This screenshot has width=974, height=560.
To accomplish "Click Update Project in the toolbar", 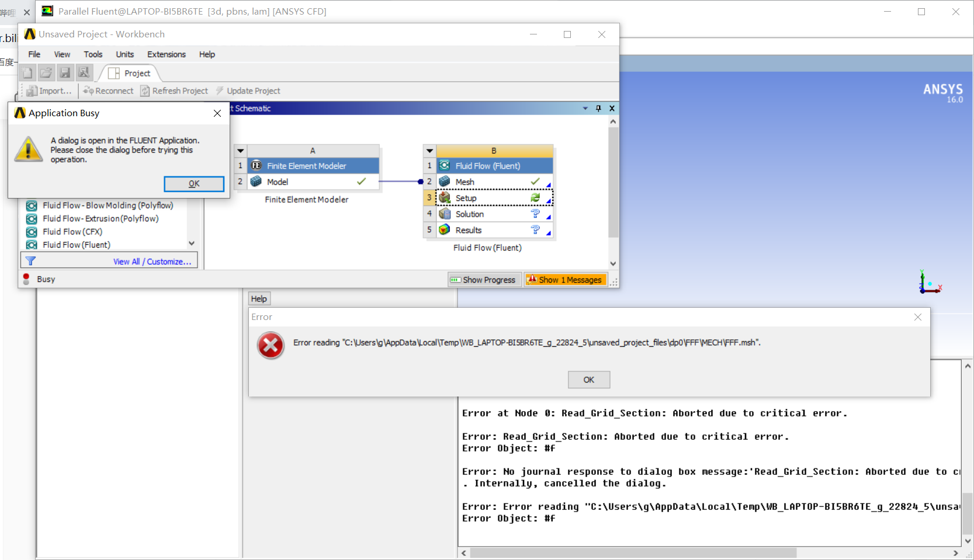I will [248, 91].
